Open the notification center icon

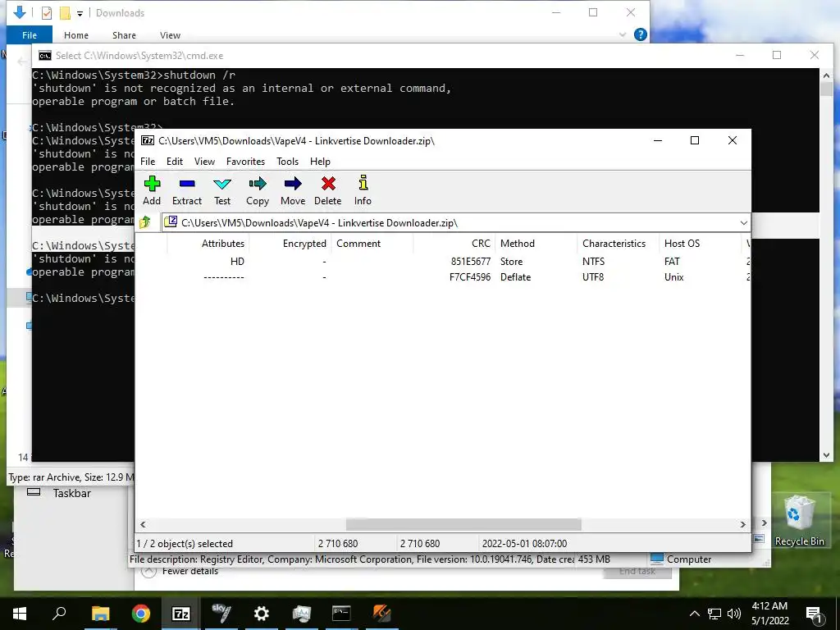coord(814,614)
